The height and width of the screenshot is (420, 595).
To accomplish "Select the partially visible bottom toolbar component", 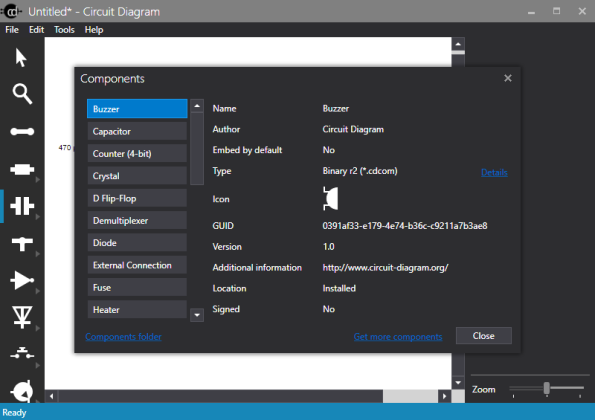I will point(22,391).
